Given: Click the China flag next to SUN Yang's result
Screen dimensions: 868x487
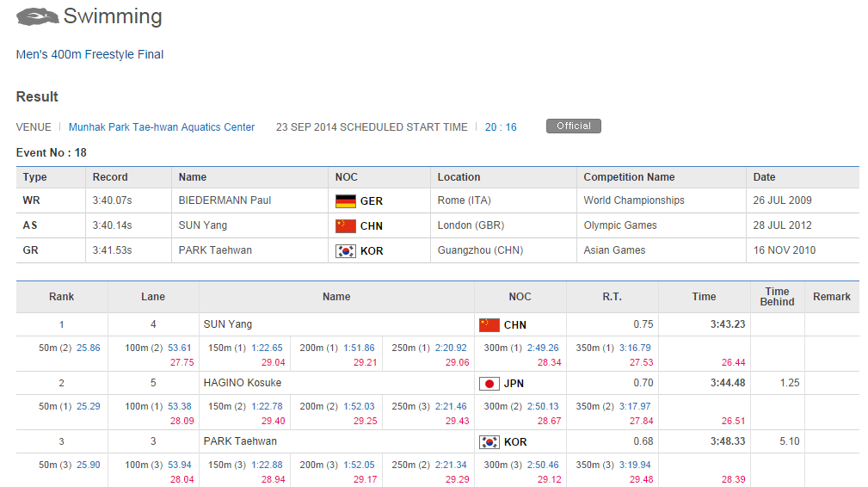Looking at the screenshot, I should [x=489, y=325].
